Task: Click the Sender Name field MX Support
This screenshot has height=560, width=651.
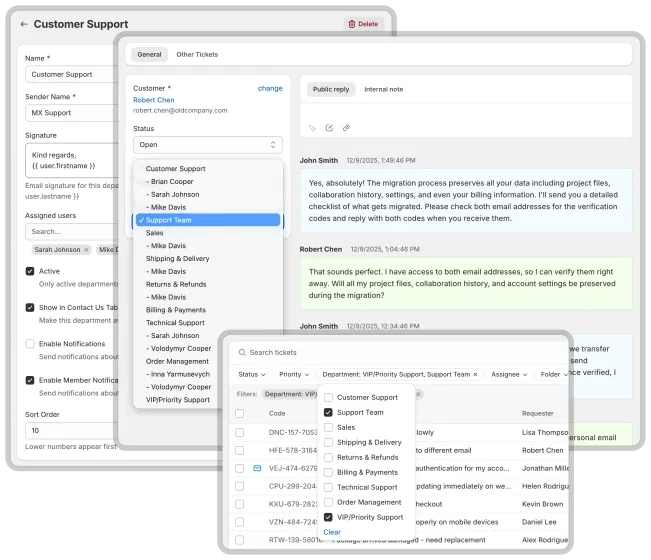Action: coord(72,113)
